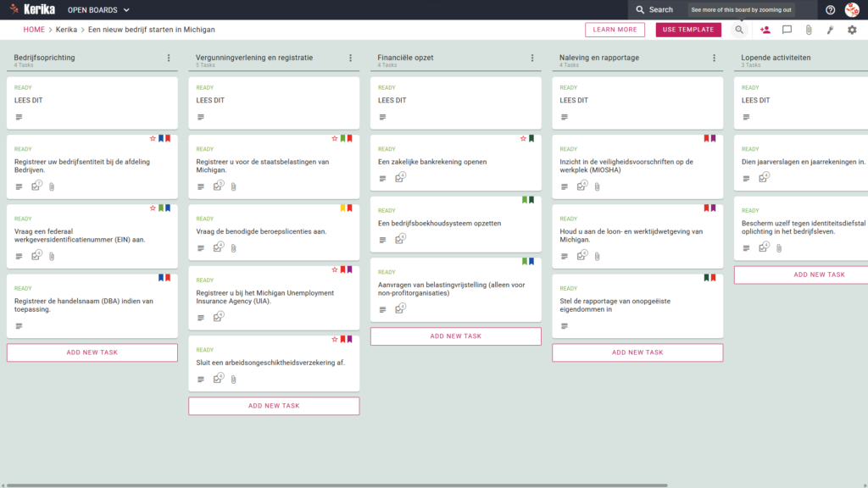868x488 pixels.
Task: Open Bedrijfsoprichting column menu
Action: (x=169, y=58)
